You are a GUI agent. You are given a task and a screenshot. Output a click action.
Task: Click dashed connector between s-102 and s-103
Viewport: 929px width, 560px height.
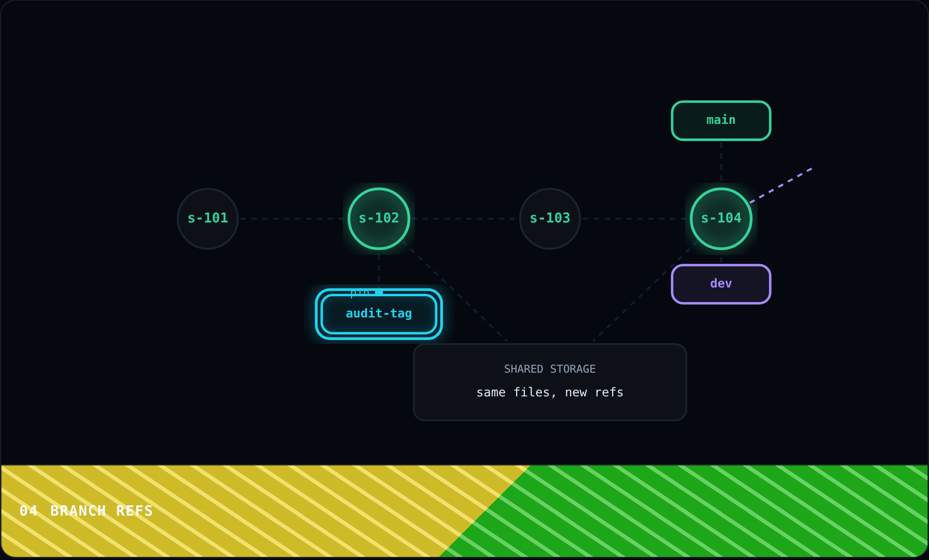(464, 219)
